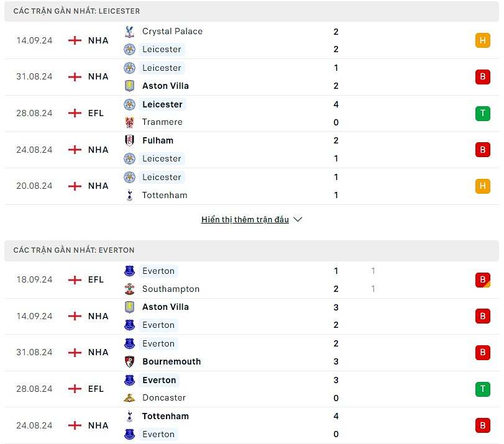Screen dimensions: 504x444
Task: Click the England flag on the 18.09.24 EFL row
Action: pyautogui.click(x=75, y=279)
